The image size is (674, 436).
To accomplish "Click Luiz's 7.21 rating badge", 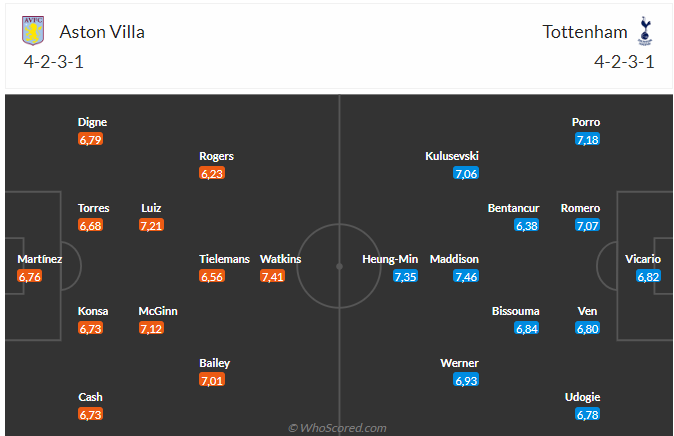I will click(151, 226).
